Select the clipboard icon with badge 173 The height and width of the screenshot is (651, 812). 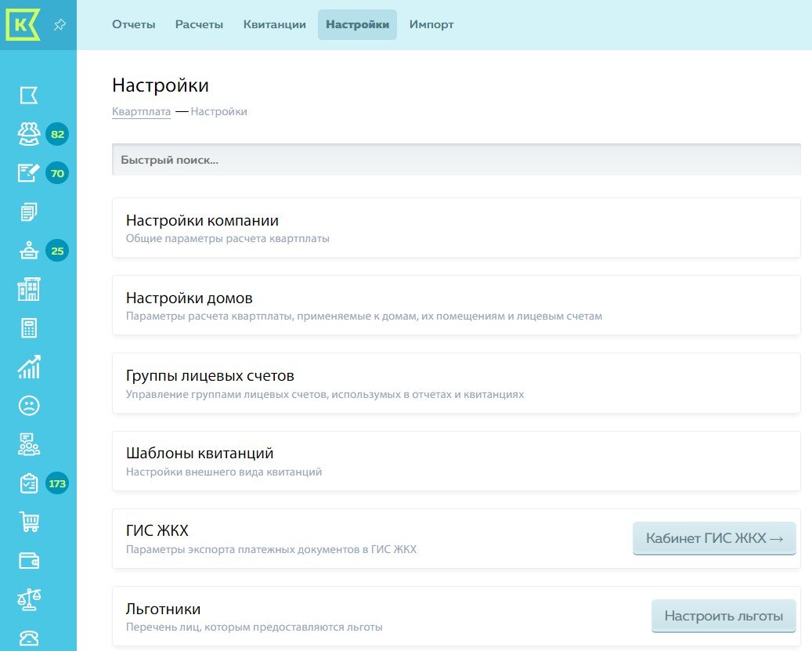click(x=28, y=483)
